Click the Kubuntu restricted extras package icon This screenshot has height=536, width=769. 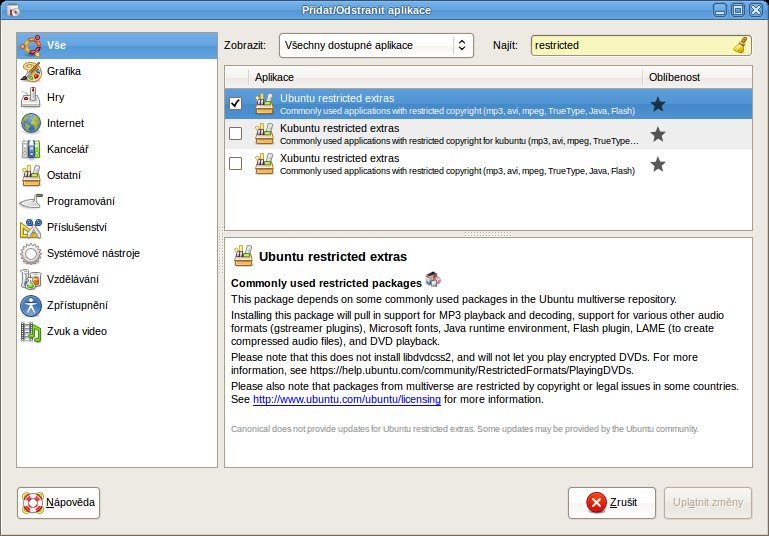264,134
